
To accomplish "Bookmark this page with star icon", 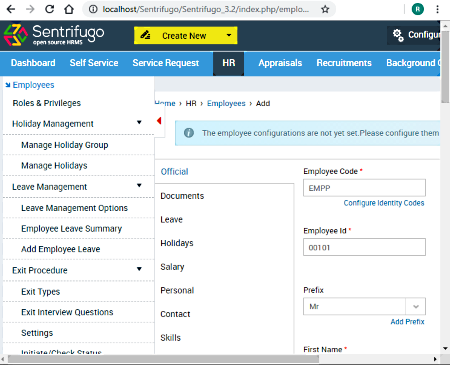I will [x=325, y=9].
